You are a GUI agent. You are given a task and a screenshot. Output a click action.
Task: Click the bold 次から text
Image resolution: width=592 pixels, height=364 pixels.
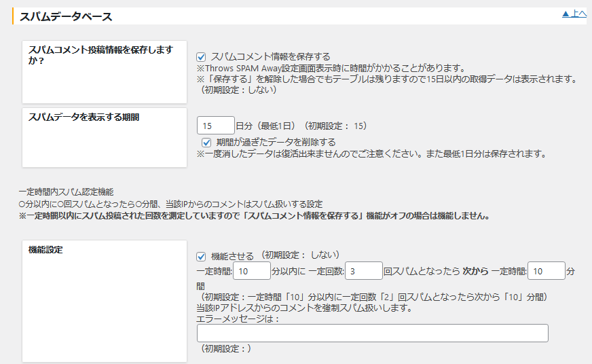tap(475, 271)
